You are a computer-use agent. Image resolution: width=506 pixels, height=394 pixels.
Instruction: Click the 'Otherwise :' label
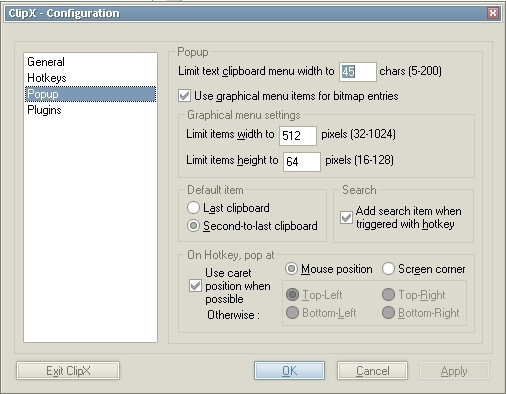233,315
